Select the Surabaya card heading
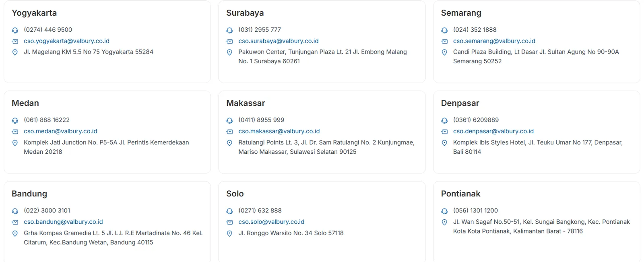 click(x=245, y=13)
